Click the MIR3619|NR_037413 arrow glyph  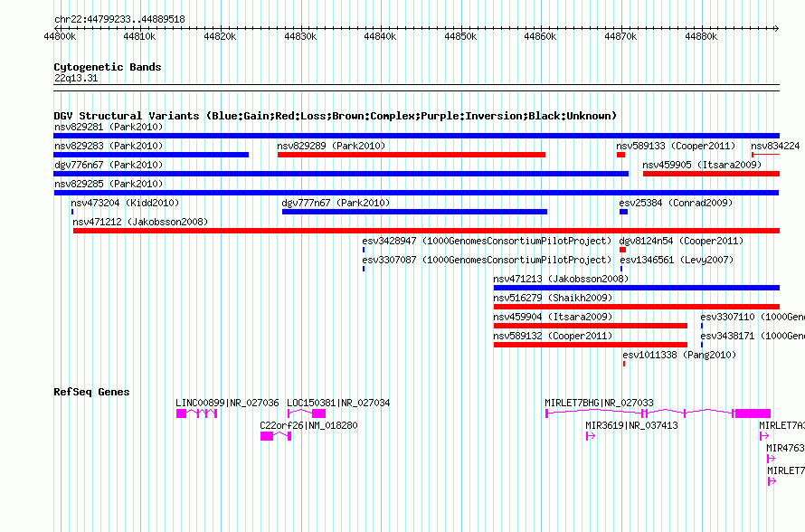(591, 436)
